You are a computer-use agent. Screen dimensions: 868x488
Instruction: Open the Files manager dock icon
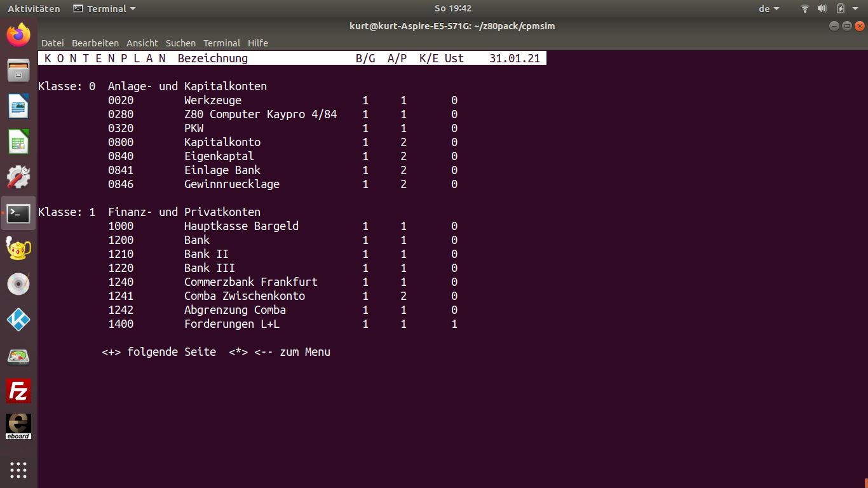(18, 70)
